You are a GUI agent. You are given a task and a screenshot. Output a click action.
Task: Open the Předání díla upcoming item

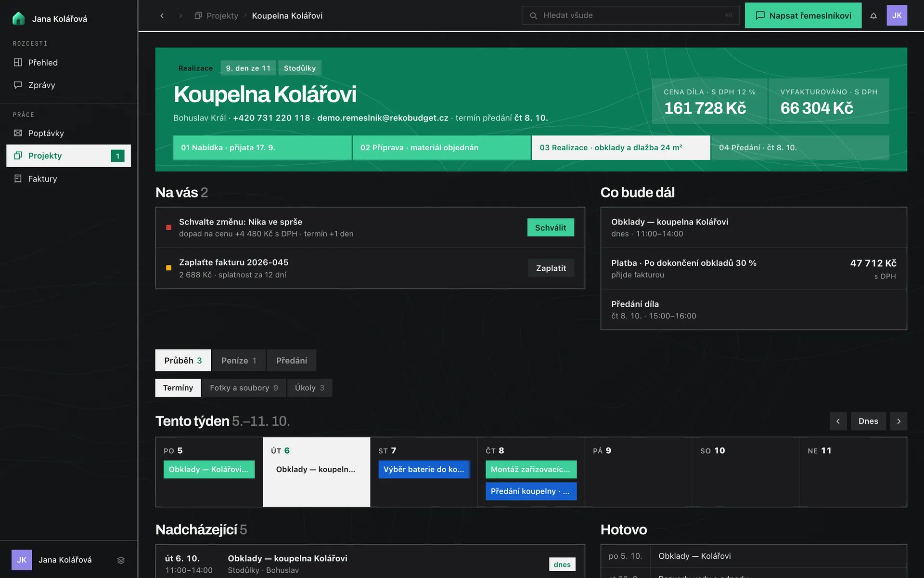[x=754, y=310]
